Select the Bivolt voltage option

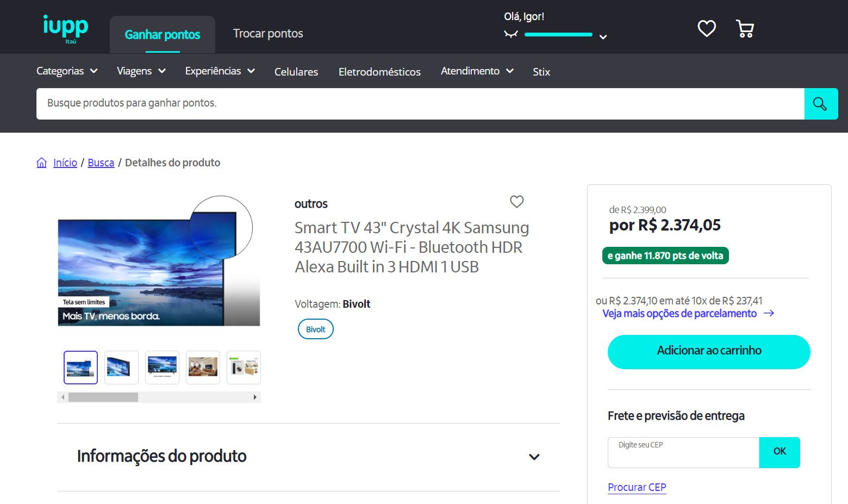click(x=316, y=329)
